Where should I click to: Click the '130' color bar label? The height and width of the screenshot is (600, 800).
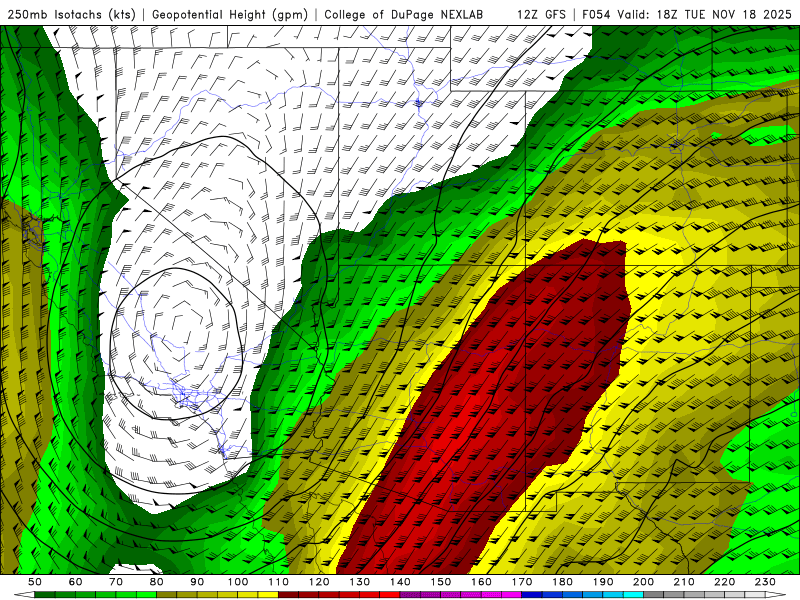(359, 582)
